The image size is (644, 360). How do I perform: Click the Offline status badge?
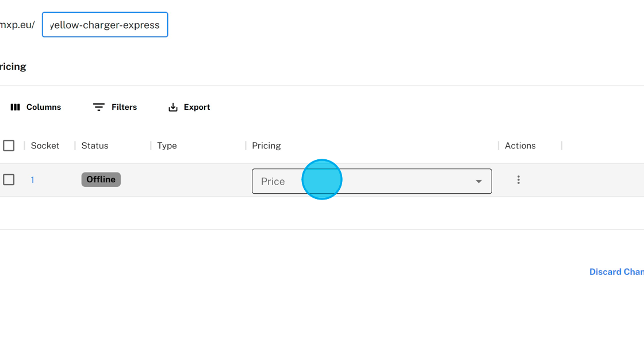click(101, 179)
